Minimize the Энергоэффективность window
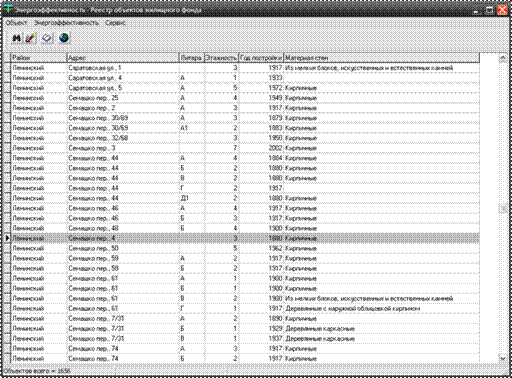 (476, 10)
